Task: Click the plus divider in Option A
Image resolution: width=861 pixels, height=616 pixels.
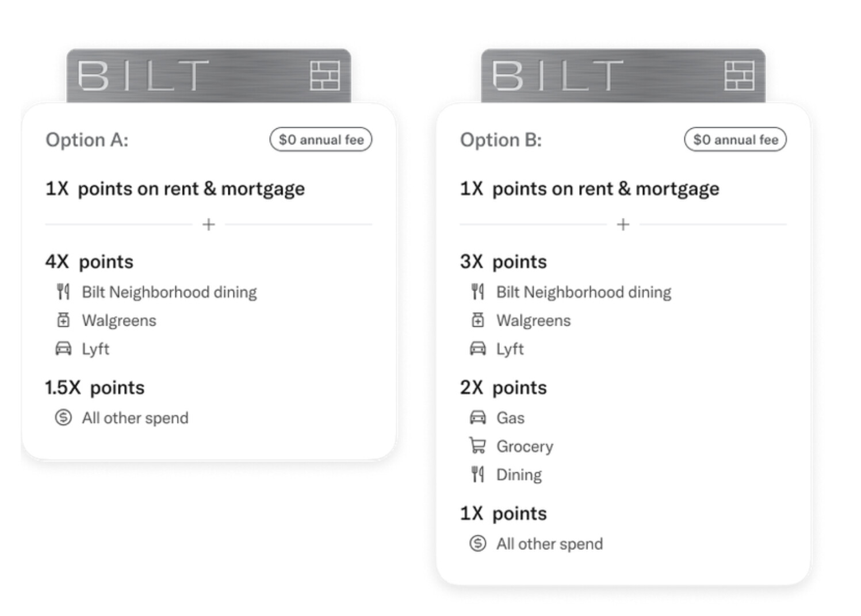Action: pyautogui.click(x=209, y=224)
